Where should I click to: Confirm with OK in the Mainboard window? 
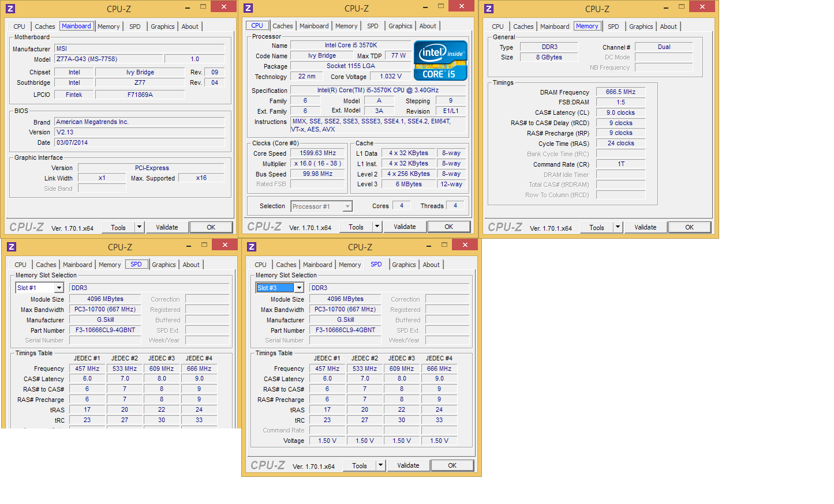tap(211, 227)
